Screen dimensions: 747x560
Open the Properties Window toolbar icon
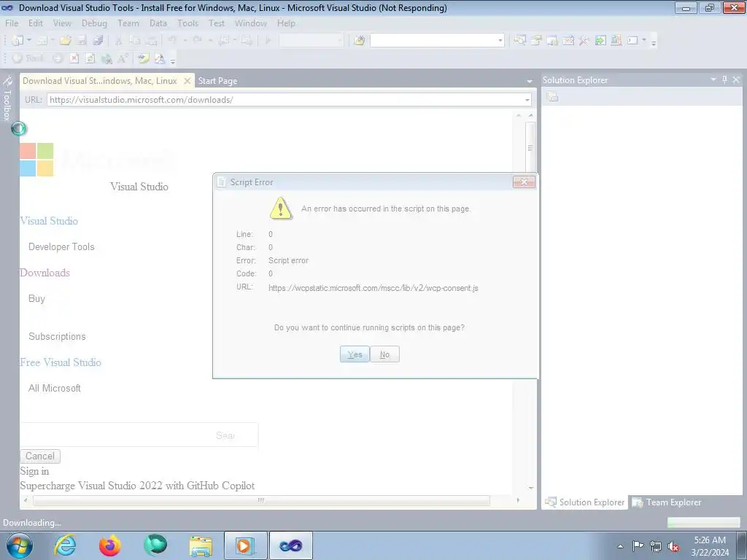click(x=536, y=41)
